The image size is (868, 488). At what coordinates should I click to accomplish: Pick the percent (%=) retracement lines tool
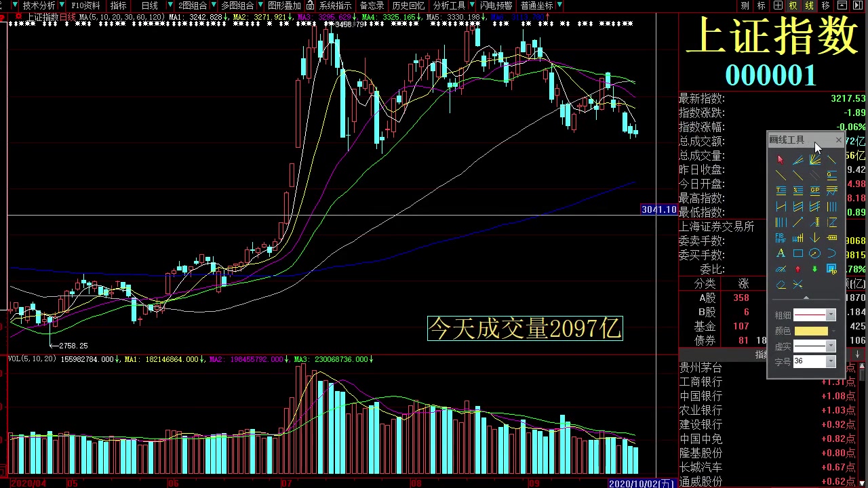[797, 190]
